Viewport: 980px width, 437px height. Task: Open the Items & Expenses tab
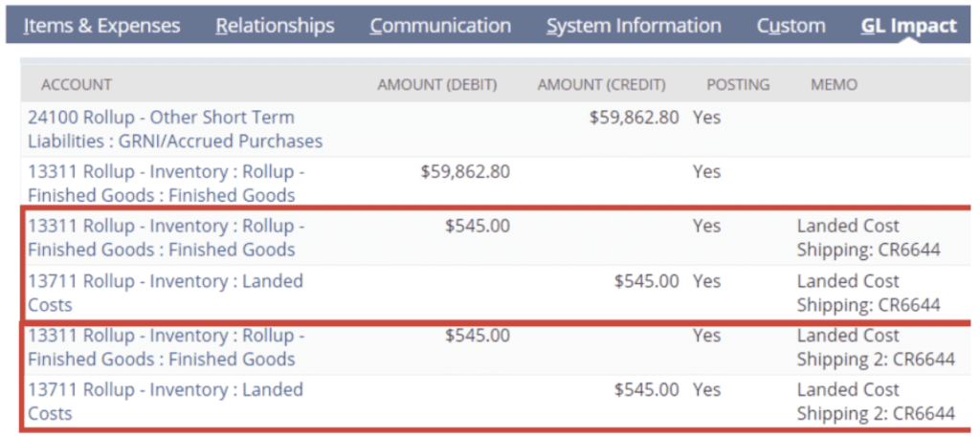pos(101,26)
